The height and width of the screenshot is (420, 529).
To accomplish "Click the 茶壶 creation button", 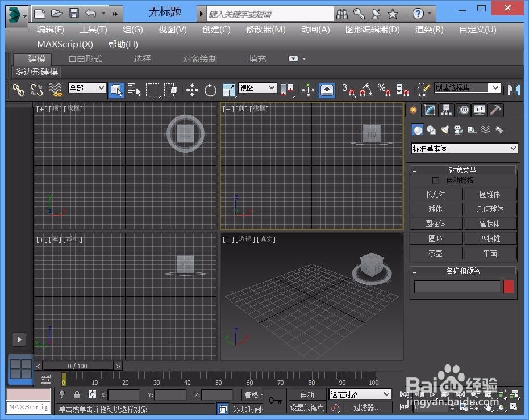I will 435,253.
